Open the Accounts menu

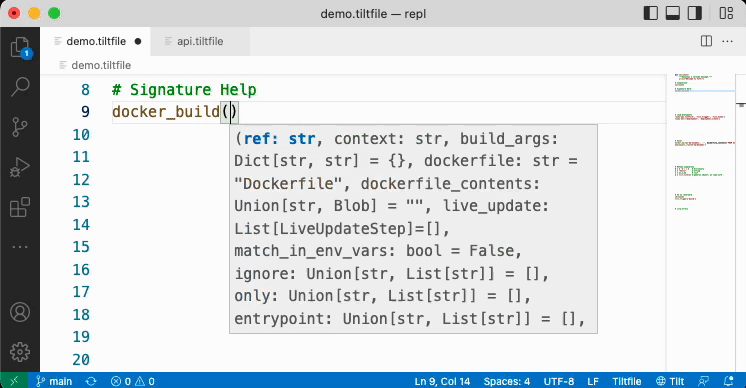pyautogui.click(x=20, y=312)
